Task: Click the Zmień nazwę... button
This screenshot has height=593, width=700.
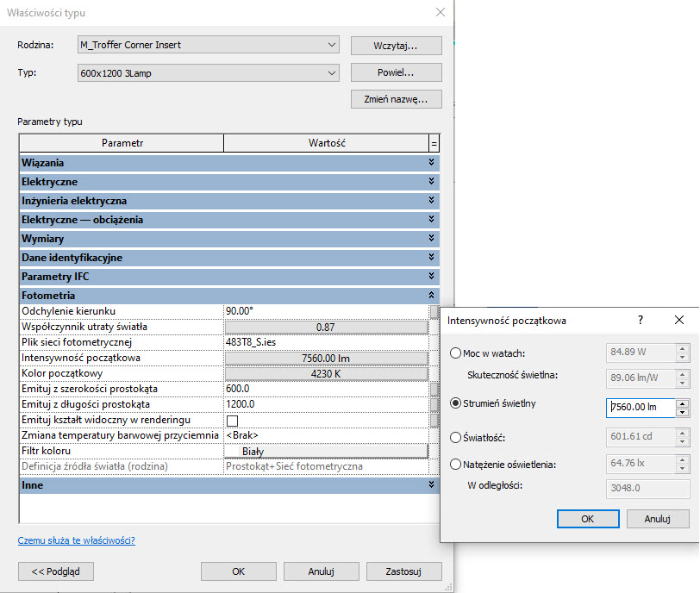Action: click(x=396, y=100)
